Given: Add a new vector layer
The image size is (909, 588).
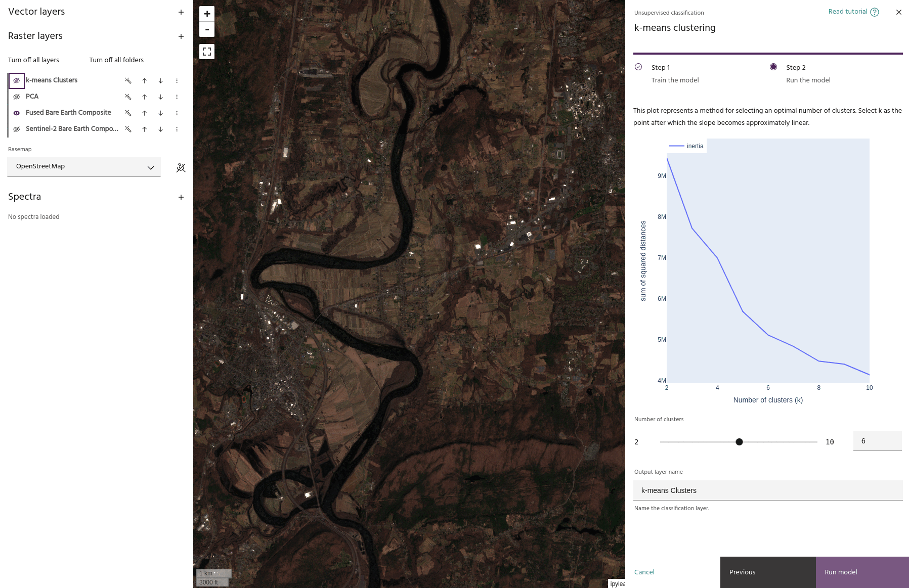Looking at the screenshot, I should pyautogui.click(x=181, y=12).
